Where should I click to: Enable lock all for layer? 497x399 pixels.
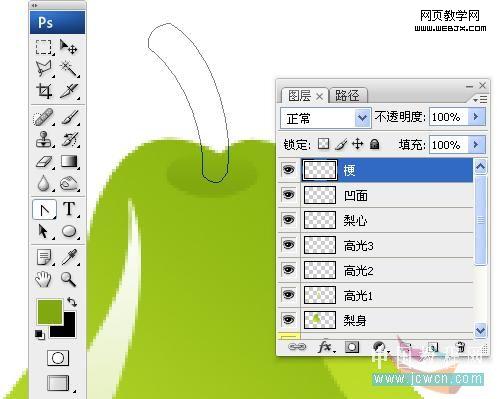(375, 144)
